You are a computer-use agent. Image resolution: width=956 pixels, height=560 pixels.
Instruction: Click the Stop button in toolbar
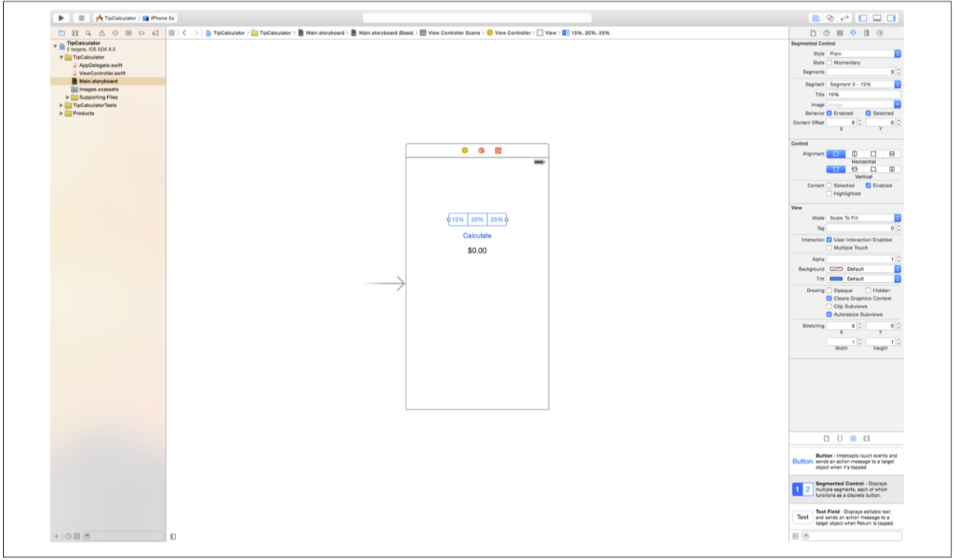pyautogui.click(x=81, y=18)
